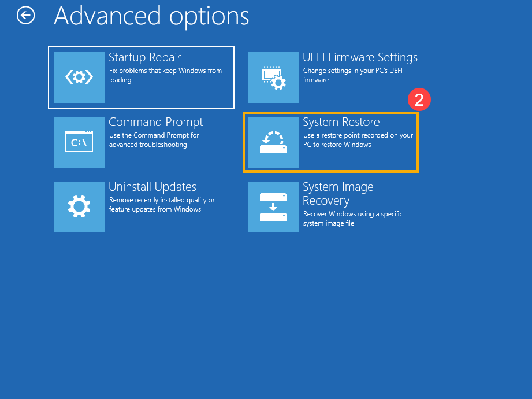Go back using the arrow icon
The image size is (532, 399).
26,16
